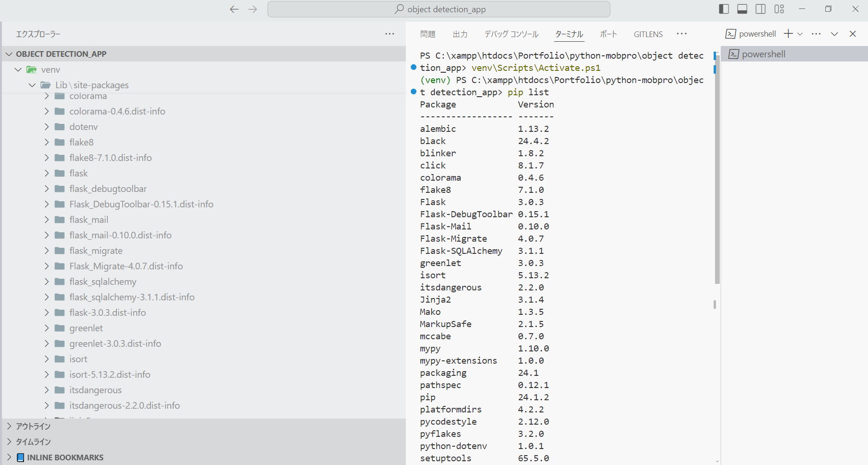Viewport: 868px width, 465px height.
Task: Close the terminal panel
Action: 853,34
